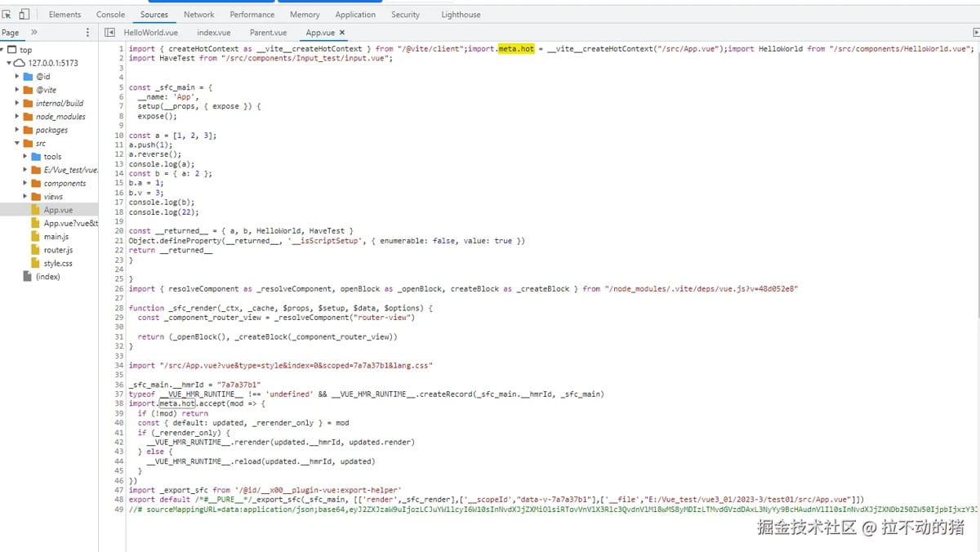Switch to the HelloWorld.vue file tab
980x552 pixels.
tap(150, 33)
